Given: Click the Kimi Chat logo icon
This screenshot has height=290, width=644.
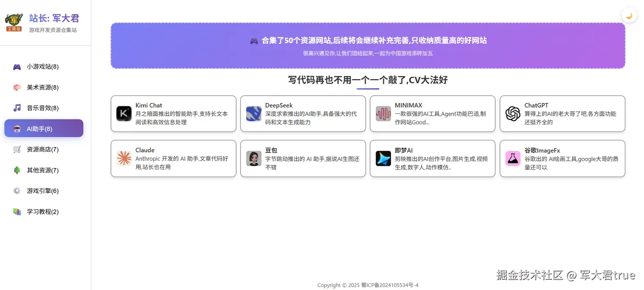Looking at the screenshot, I should click(124, 113).
